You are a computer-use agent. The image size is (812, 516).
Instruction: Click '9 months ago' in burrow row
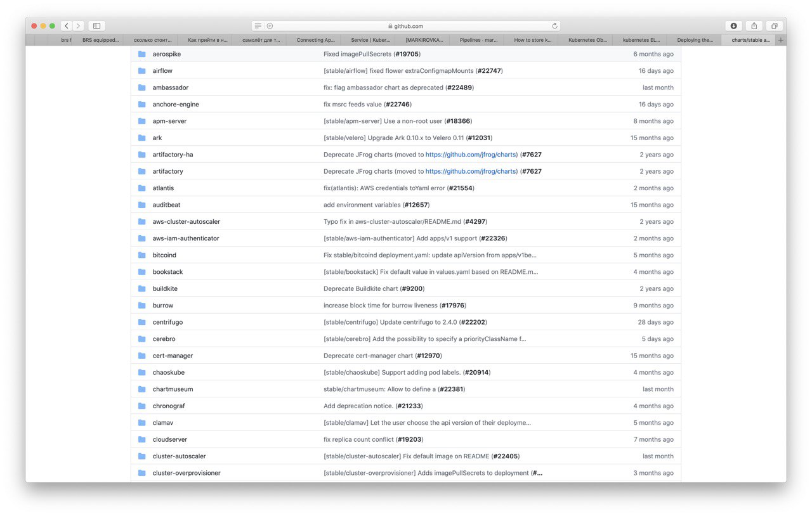point(653,306)
